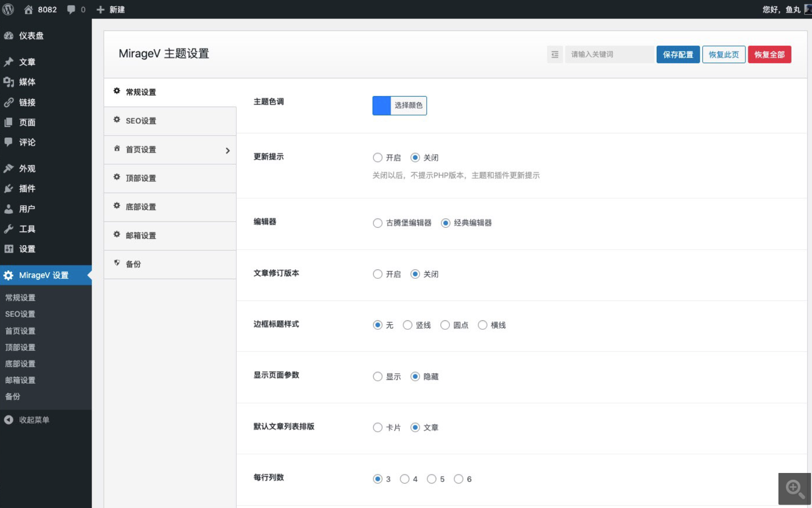Click the 恢复此页 button

(724, 55)
